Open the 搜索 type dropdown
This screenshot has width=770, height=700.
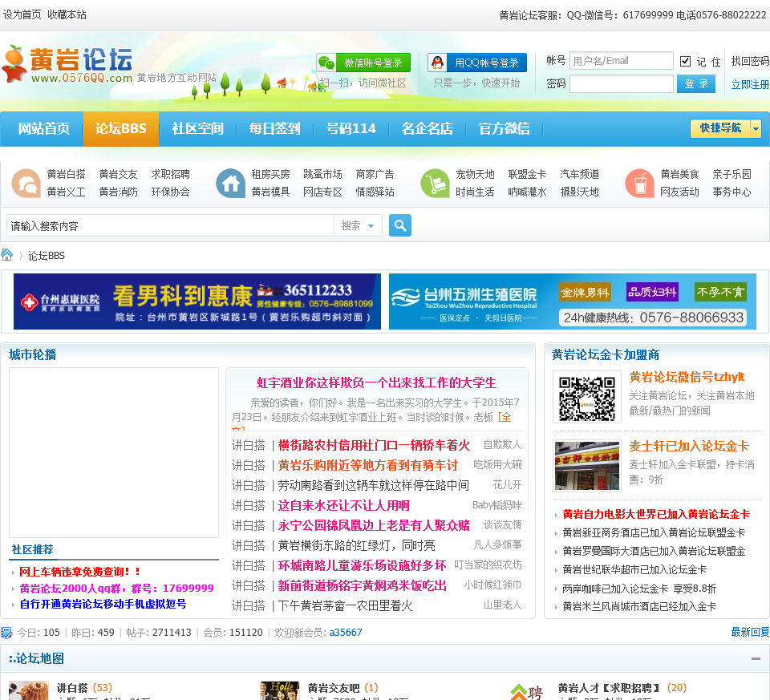tap(358, 226)
